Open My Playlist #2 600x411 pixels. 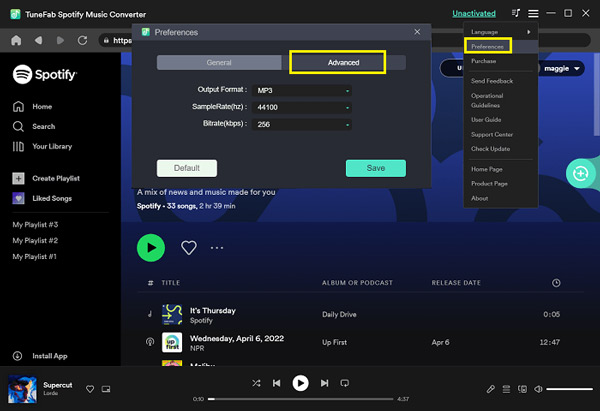click(x=35, y=241)
